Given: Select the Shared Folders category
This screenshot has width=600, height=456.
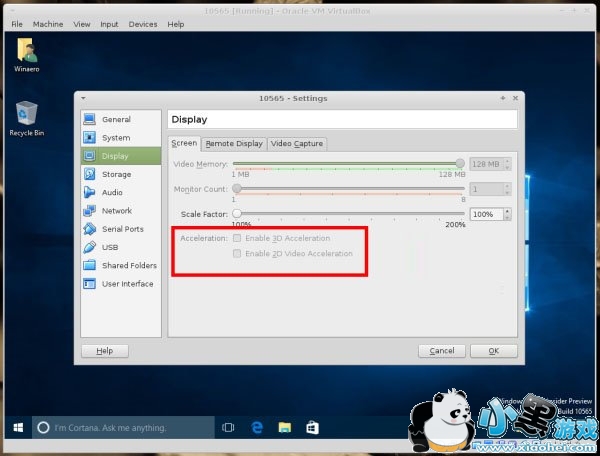Looking at the screenshot, I should pyautogui.click(x=128, y=265).
